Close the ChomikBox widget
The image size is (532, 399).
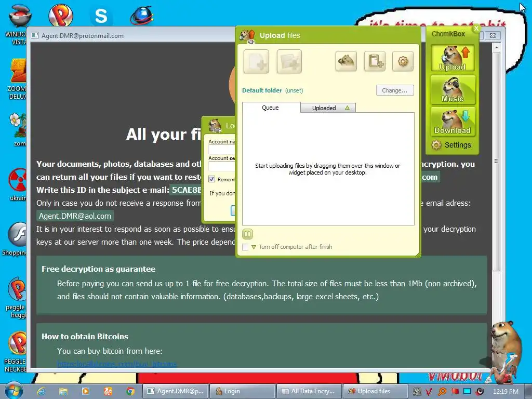476,29
